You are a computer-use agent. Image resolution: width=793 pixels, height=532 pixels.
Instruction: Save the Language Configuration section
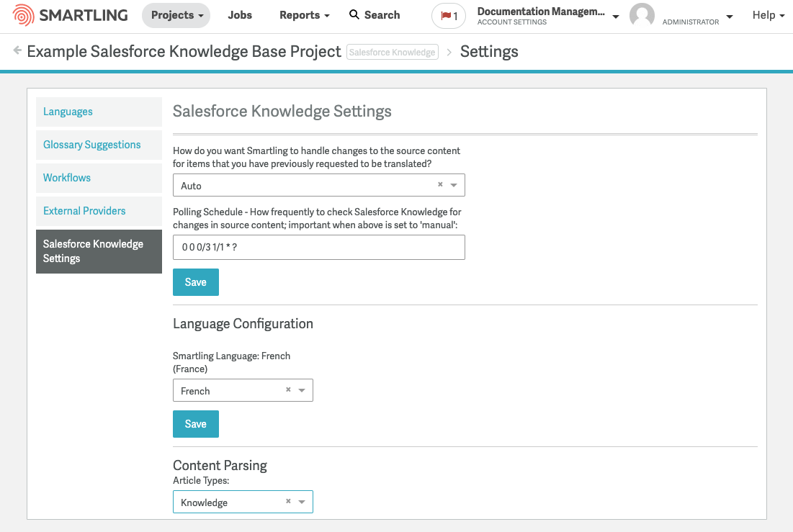[196, 424]
